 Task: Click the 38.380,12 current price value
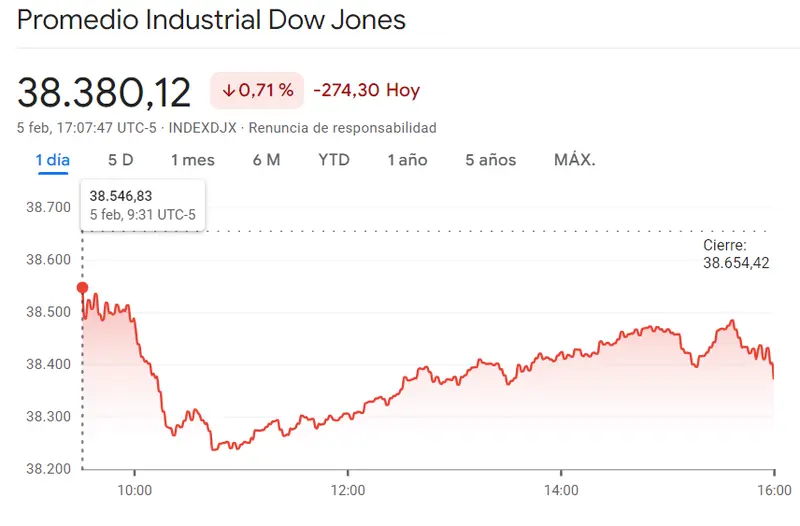click(x=104, y=92)
